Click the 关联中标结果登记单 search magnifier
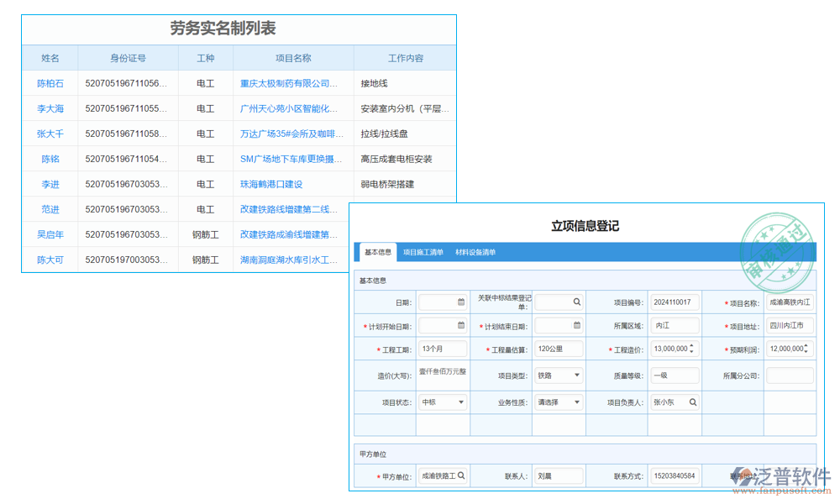 tap(576, 301)
